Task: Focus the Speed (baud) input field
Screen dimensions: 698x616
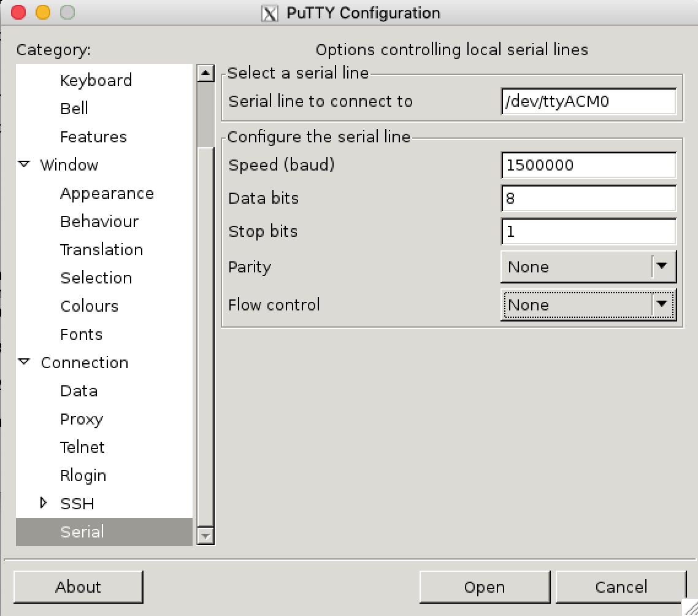Action: click(588, 165)
